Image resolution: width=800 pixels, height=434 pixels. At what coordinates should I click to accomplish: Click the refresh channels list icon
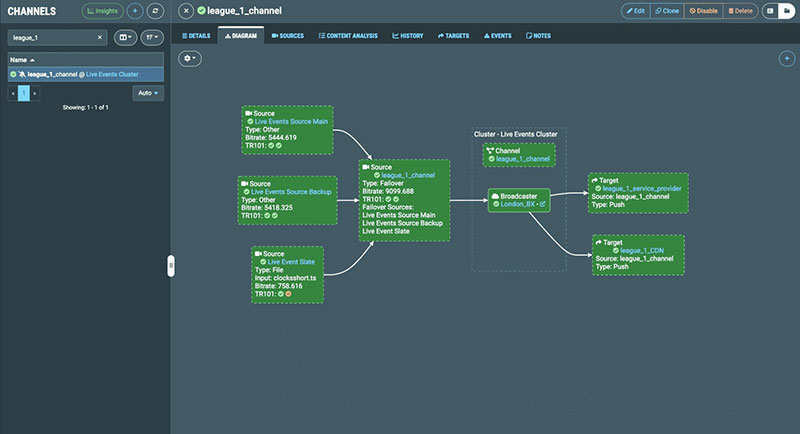[155, 11]
